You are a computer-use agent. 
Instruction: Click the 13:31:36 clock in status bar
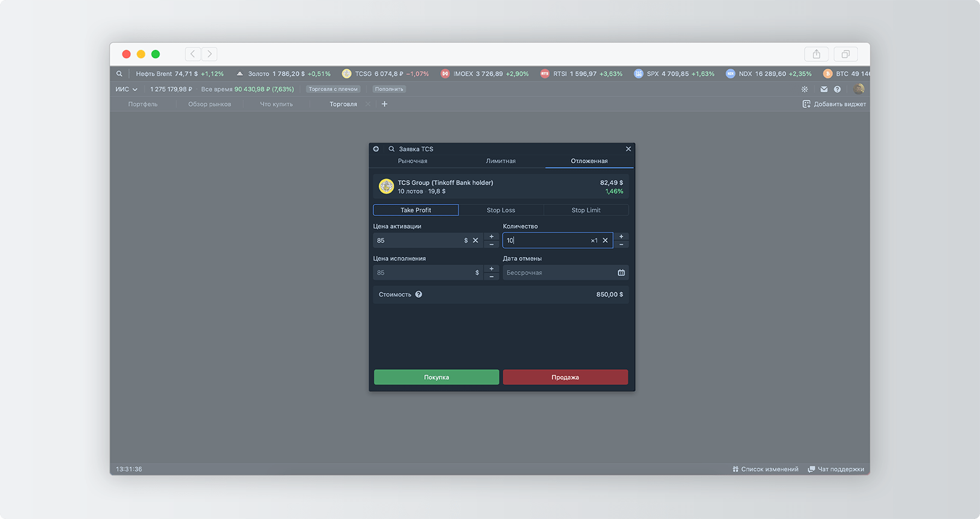click(x=129, y=469)
